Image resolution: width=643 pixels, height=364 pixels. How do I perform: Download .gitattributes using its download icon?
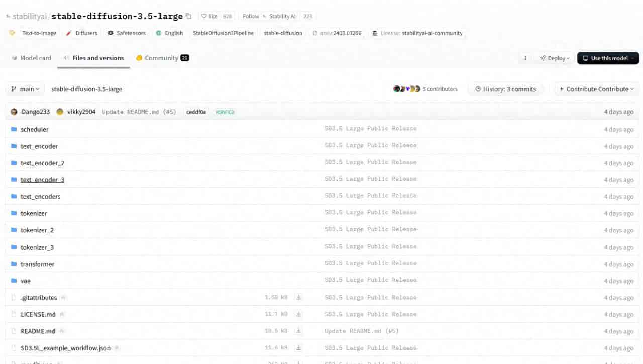pyautogui.click(x=298, y=298)
